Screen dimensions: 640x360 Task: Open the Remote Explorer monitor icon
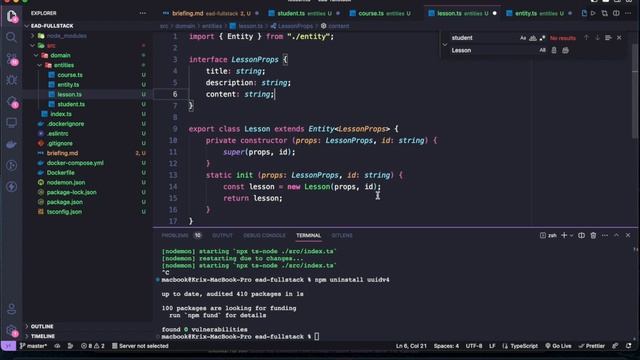(x=11, y=122)
